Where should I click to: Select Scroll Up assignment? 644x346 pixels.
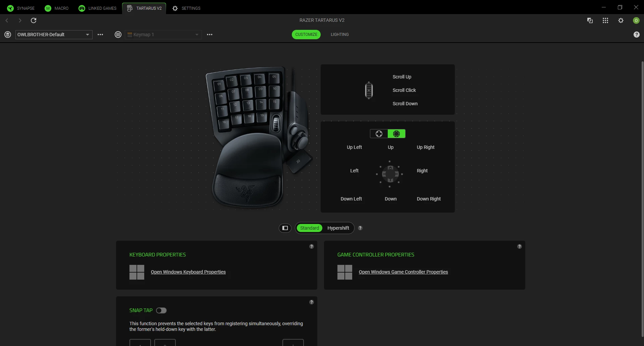pos(402,77)
